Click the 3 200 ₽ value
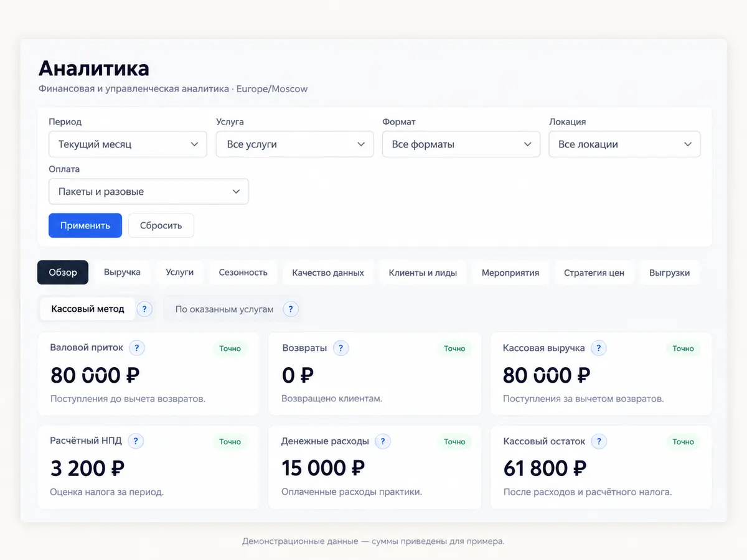Image resolution: width=747 pixels, height=560 pixels. click(88, 468)
